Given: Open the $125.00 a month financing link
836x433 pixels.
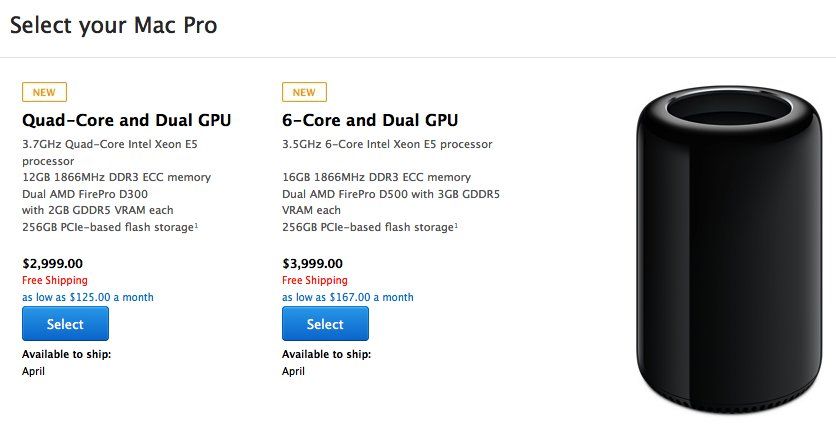Looking at the screenshot, I should pyautogui.click(x=88, y=297).
